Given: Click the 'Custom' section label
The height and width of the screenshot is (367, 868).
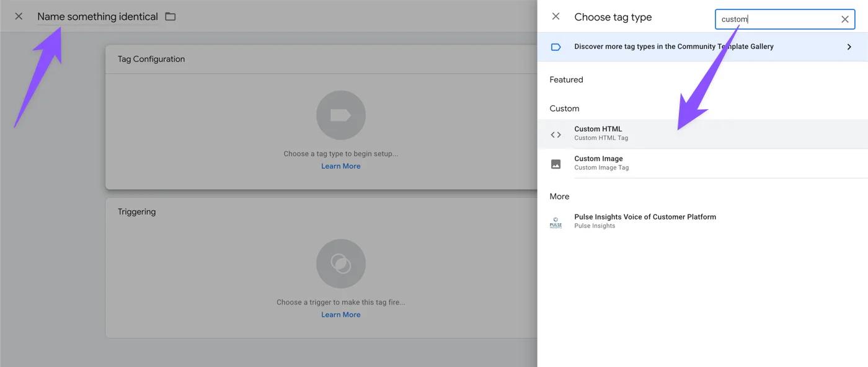Looking at the screenshot, I should pyautogui.click(x=564, y=108).
